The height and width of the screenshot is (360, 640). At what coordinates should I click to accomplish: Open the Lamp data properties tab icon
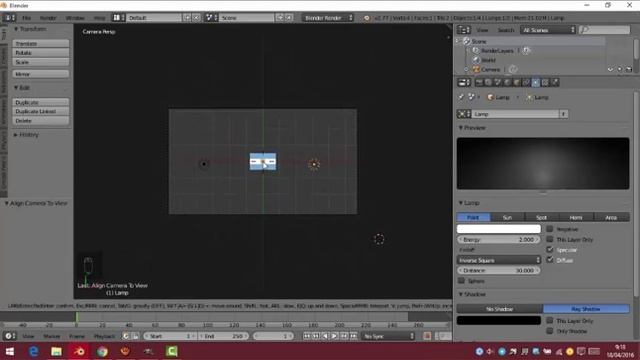click(536, 82)
